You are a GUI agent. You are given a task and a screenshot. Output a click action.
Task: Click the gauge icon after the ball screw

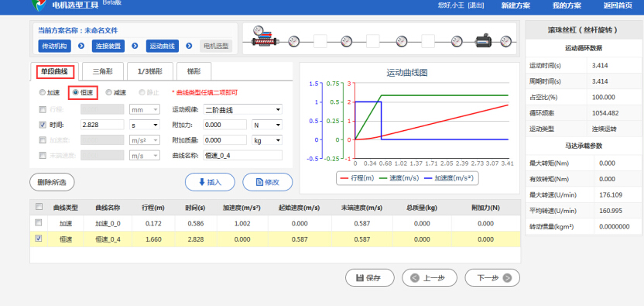293,42
